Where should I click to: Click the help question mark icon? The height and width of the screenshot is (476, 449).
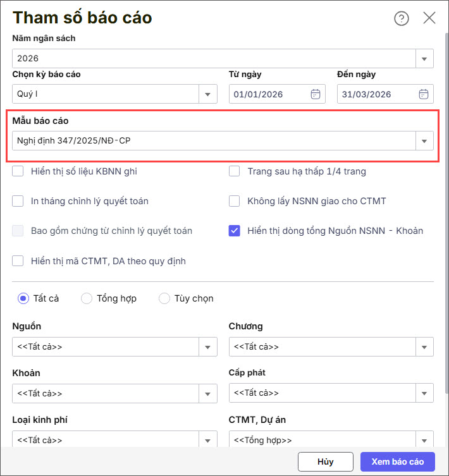(x=402, y=18)
